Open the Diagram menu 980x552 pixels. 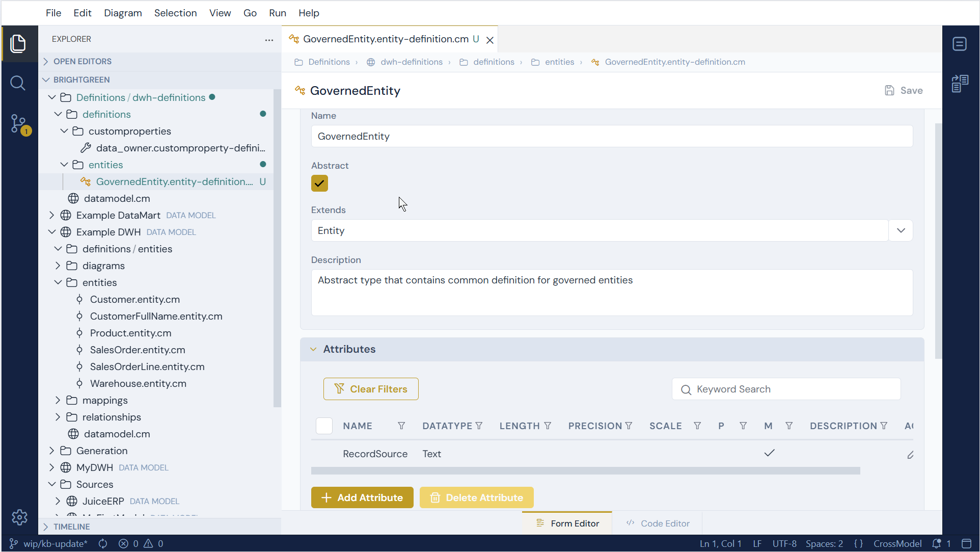click(123, 13)
